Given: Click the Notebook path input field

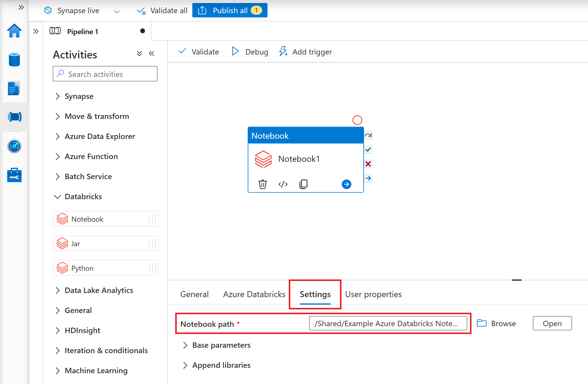Looking at the screenshot, I should pyautogui.click(x=388, y=323).
